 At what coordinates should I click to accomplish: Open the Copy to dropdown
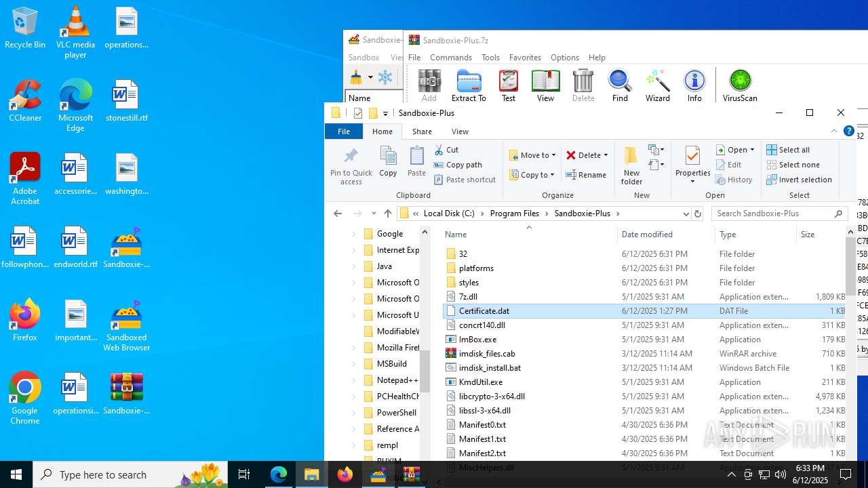tap(532, 175)
